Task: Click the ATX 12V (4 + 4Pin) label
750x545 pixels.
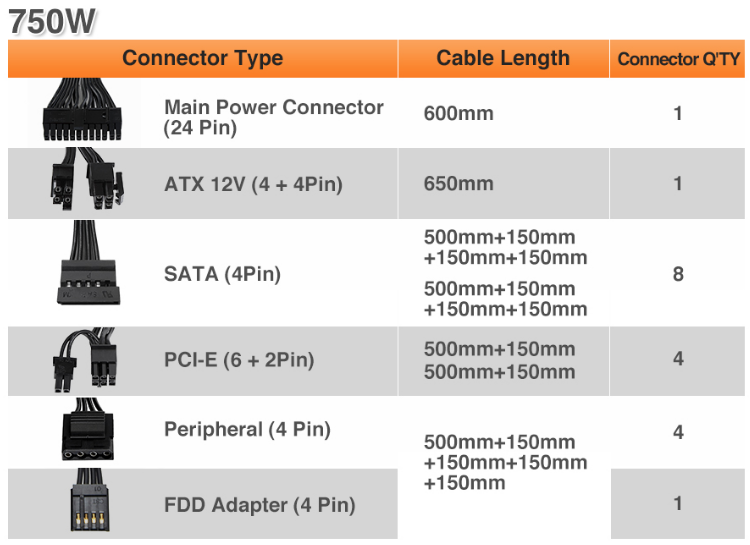Action: pos(253,184)
